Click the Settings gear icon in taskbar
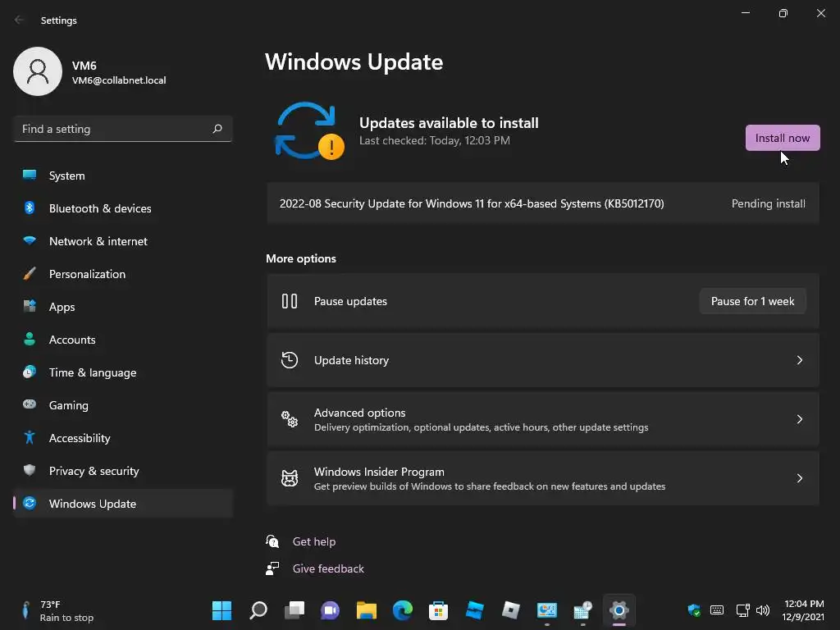The width and height of the screenshot is (840, 630). point(619,610)
